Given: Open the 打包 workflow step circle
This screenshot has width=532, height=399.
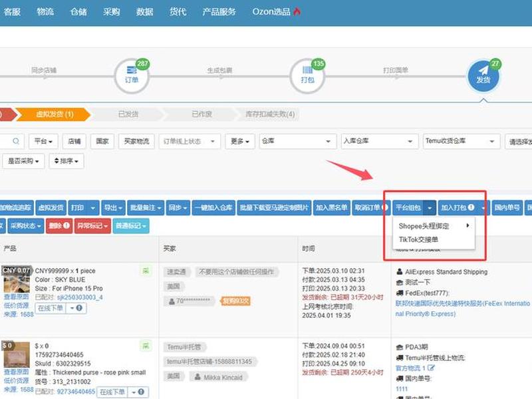Looking at the screenshot, I should 307,76.
